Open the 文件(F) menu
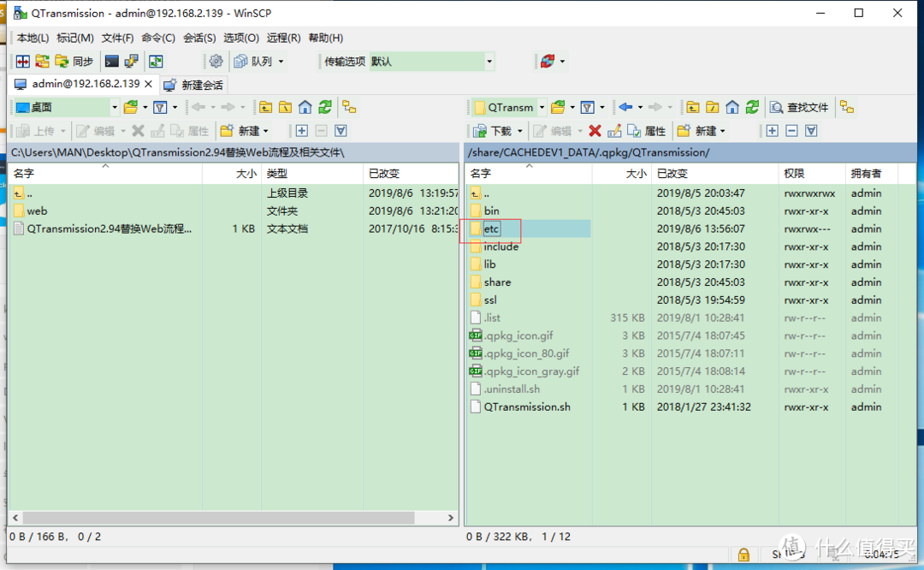 [117, 38]
